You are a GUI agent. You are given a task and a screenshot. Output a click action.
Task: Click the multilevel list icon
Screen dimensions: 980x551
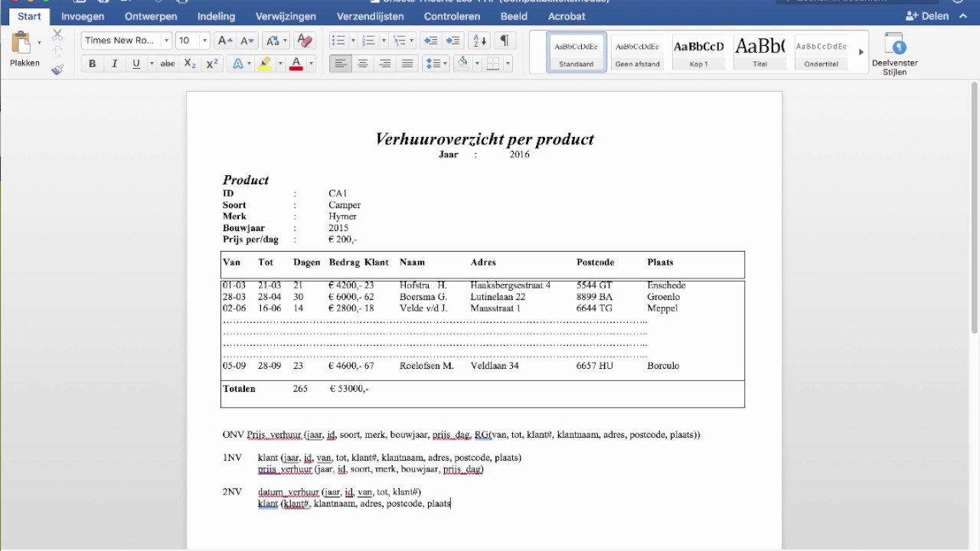pos(399,41)
